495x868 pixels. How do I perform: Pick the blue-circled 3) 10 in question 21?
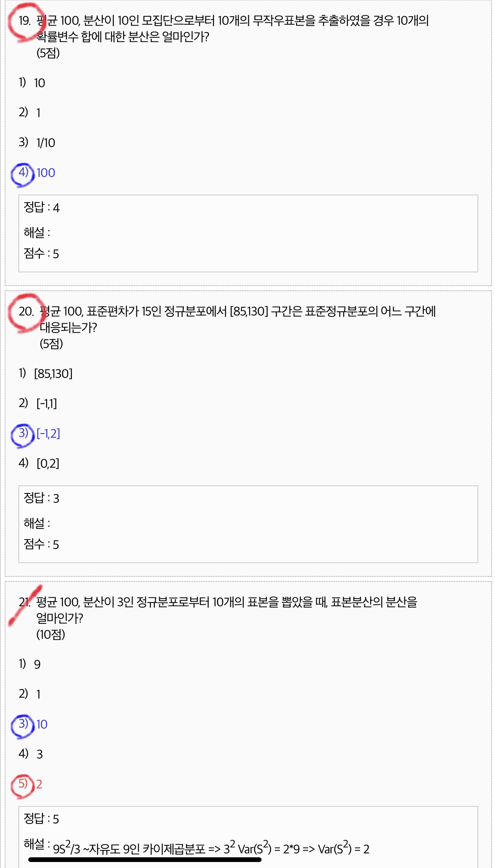point(41,724)
